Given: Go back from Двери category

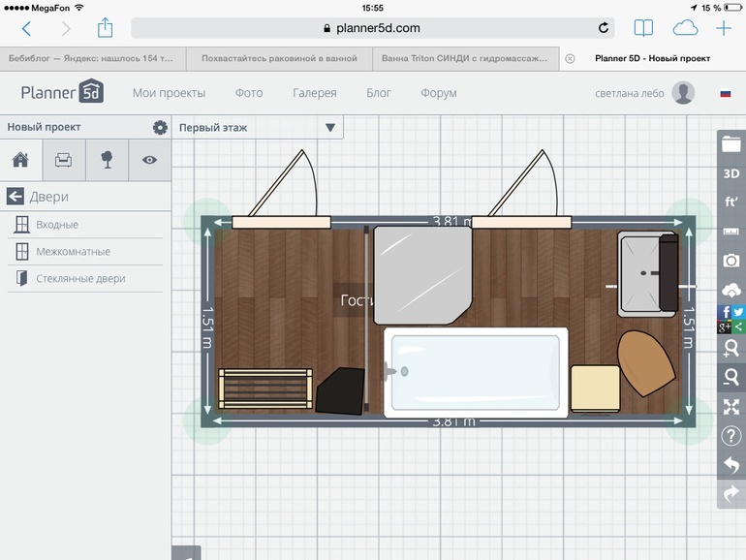Looking at the screenshot, I should tap(15, 197).
